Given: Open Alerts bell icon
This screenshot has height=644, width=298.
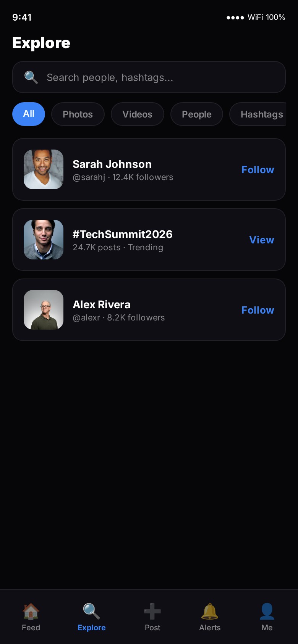Looking at the screenshot, I should point(210,611).
